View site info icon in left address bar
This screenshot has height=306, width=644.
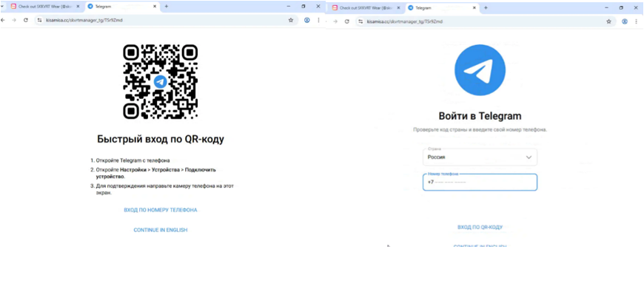pyautogui.click(x=39, y=20)
